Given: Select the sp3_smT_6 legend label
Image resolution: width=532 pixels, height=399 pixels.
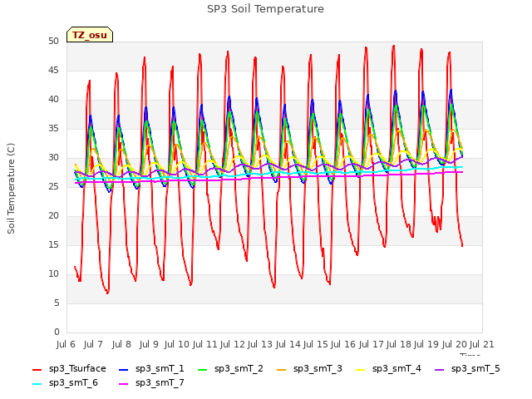Looking at the screenshot, I should click(x=73, y=383).
